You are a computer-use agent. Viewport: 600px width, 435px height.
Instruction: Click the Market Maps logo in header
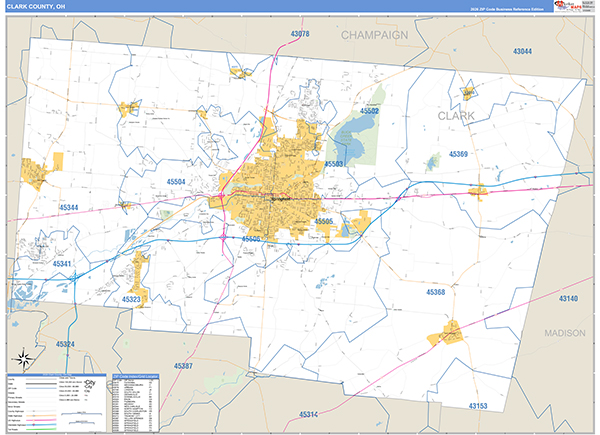click(575, 6)
